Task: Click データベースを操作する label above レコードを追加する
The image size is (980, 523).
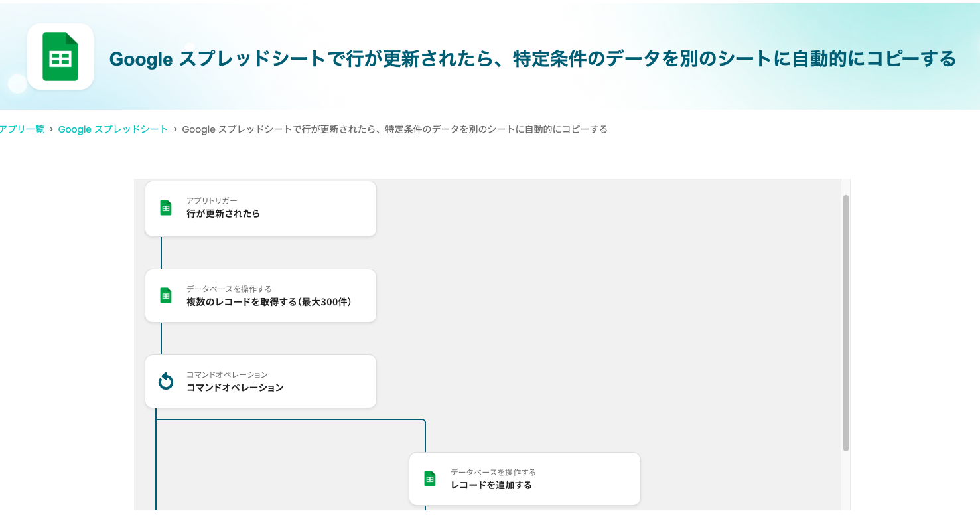Action: tap(493, 472)
